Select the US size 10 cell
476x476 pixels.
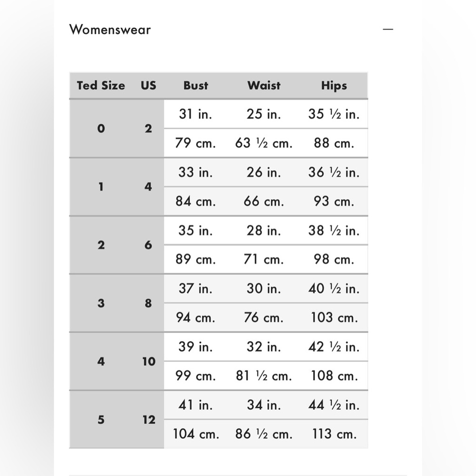pyautogui.click(x=149, y=361)
